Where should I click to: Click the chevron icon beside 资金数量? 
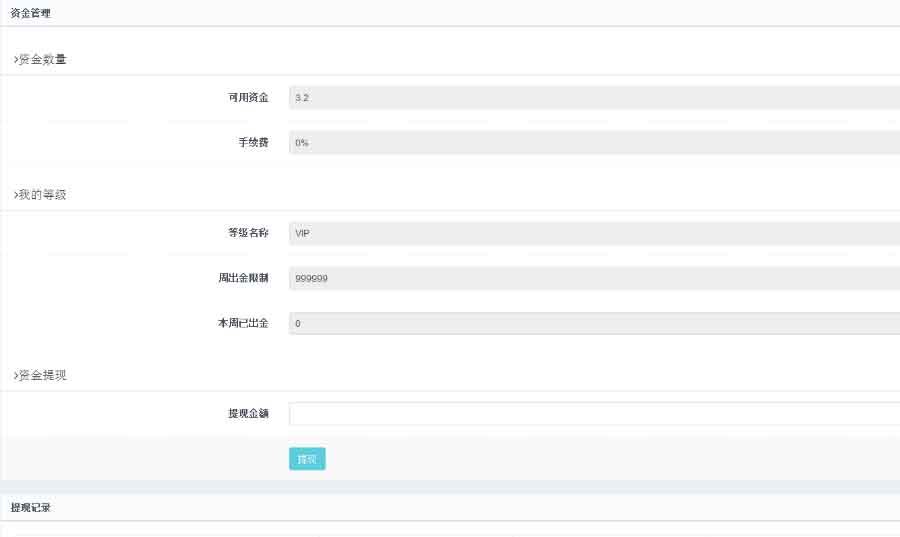(x=15, y=60)
